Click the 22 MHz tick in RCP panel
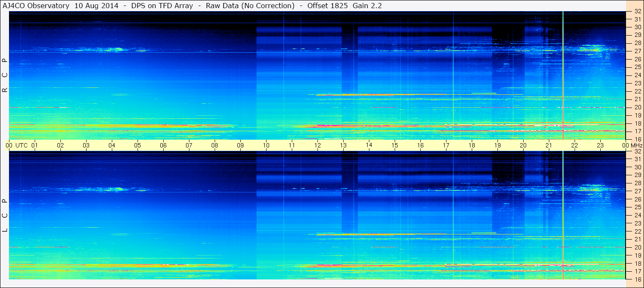Image resolution: width=644 pixels, height=288 pixels. [x=638, y=91]
